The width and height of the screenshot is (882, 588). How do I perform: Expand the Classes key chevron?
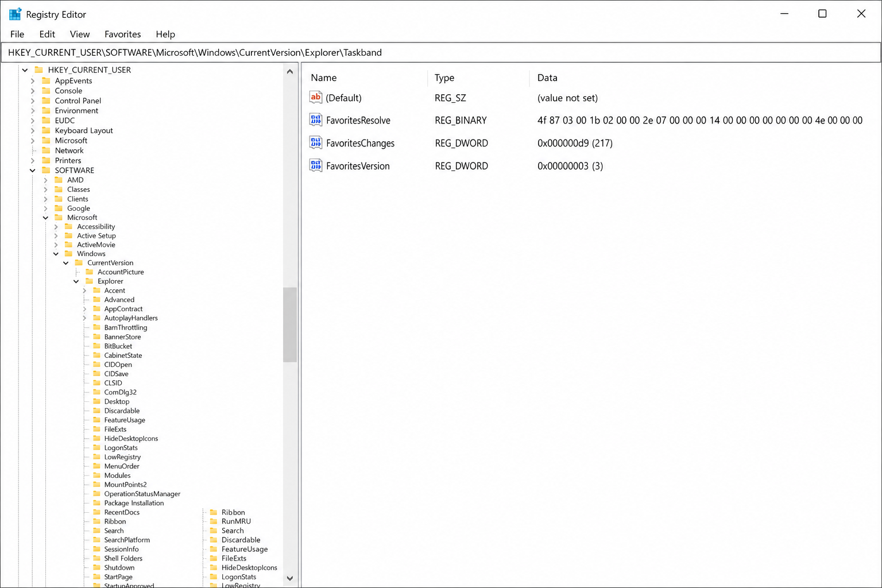pos(46,189)
